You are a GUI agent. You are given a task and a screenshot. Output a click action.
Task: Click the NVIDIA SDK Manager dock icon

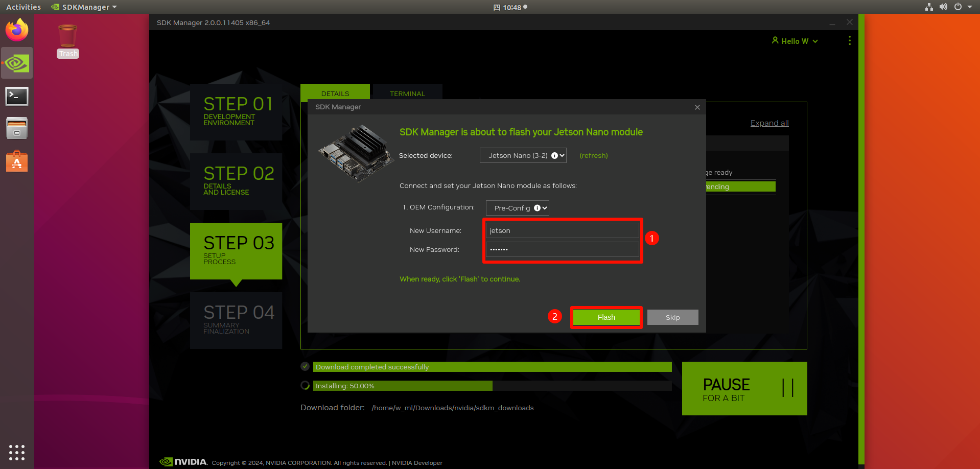pos(17,63)
